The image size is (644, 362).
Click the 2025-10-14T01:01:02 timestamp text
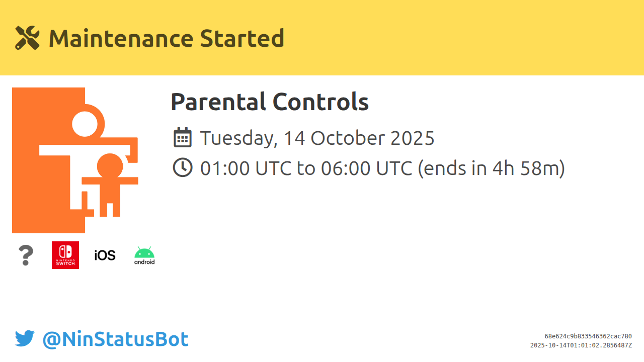pyautogui.click(x=581, y=345)
